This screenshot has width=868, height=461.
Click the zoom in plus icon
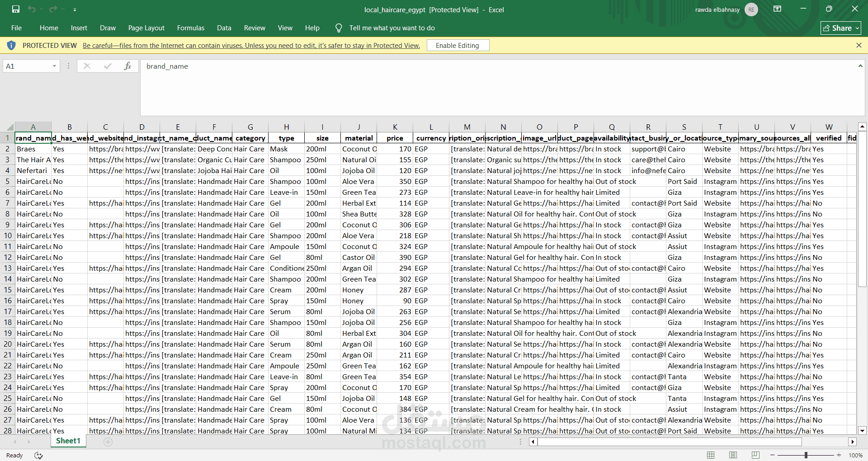(x=839, y=455)
